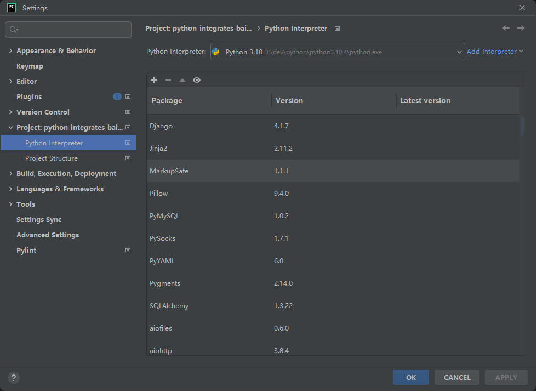Click the project marker in breadcrumb header
This screenshot has width=537, height=392.
coord(338,29)
